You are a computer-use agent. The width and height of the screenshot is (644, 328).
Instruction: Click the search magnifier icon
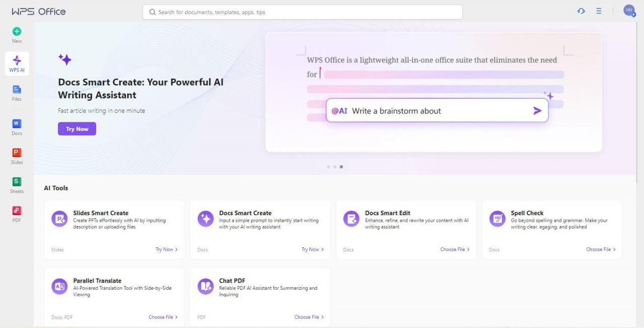coord(152,12)
